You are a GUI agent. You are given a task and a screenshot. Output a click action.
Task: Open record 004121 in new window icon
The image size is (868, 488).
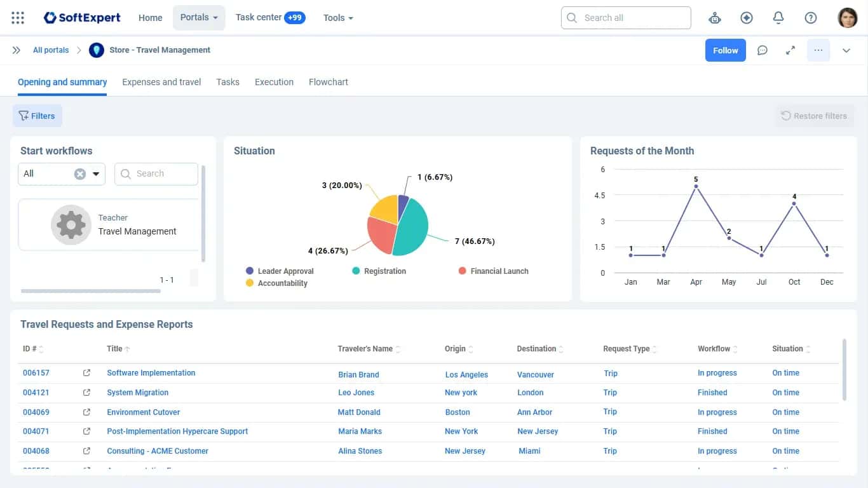click(x=86, y=393)
